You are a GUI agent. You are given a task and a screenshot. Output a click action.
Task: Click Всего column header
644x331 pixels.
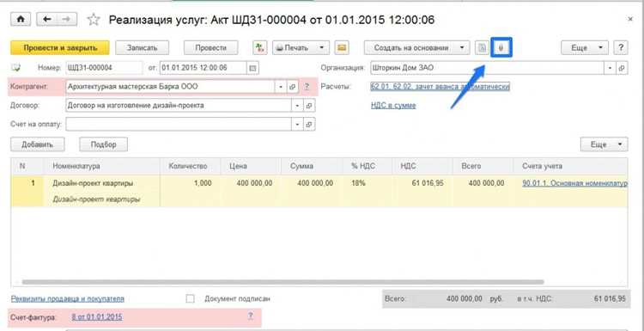point(483,166)
